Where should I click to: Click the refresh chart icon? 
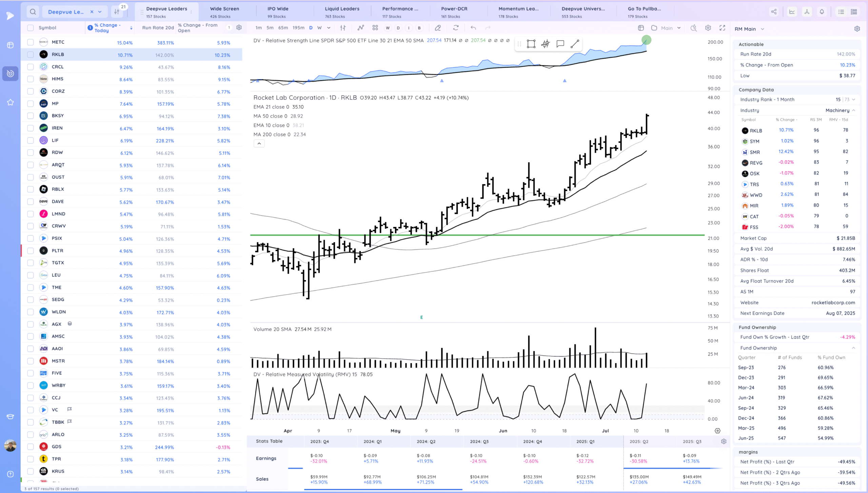(456, 28)
